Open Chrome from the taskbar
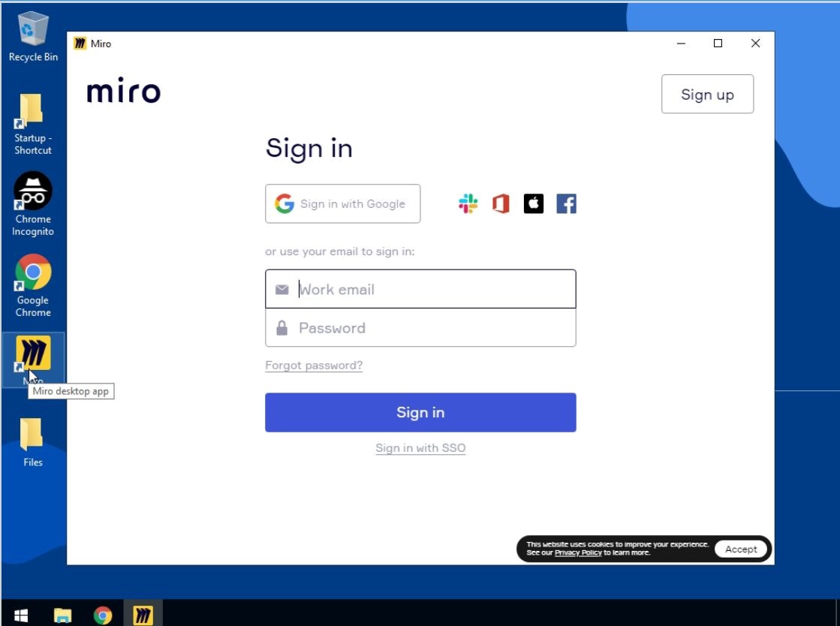 102,615
